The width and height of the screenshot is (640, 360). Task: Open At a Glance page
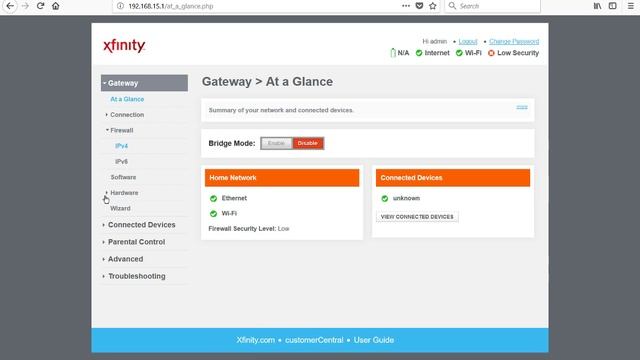(x=127, y=99)
